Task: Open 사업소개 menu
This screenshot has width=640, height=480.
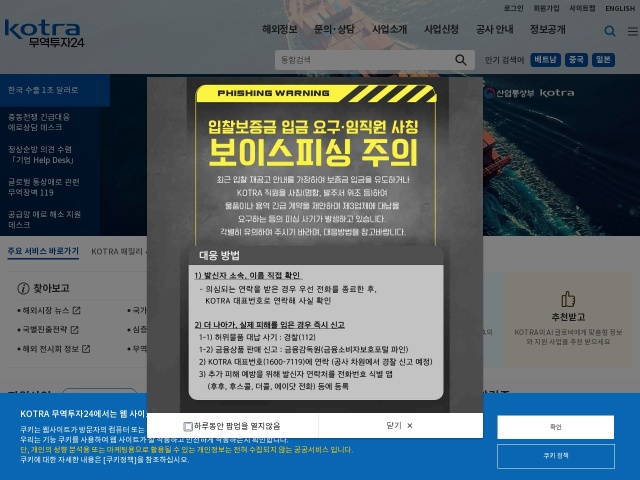Action: (x=389, y=29)
